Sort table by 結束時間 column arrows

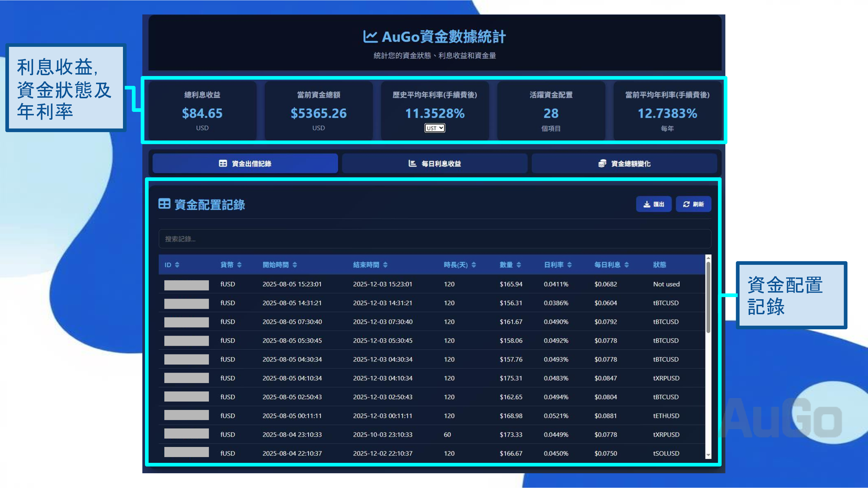point(385,265)
